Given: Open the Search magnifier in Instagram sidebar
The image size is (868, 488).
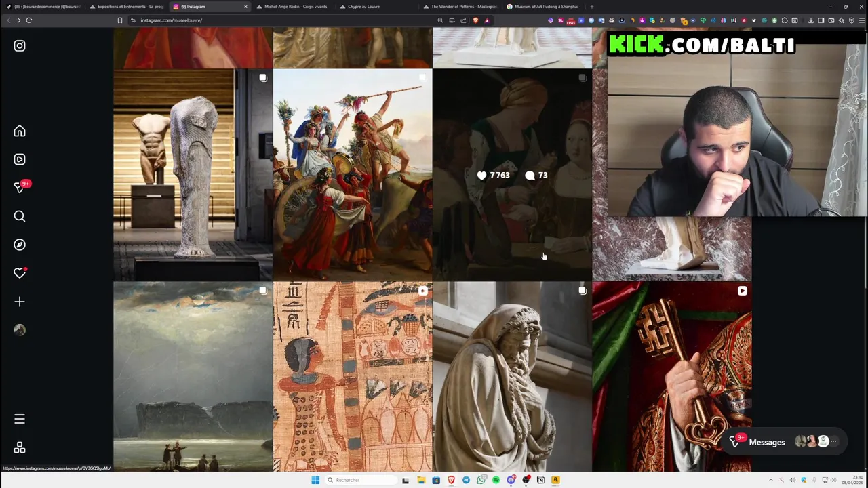Looking at the screenshot, I should point(20,216).
